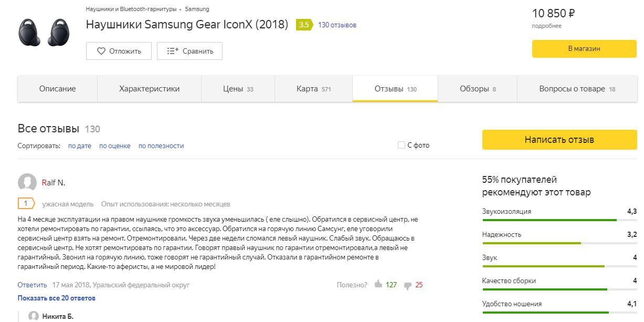Click the Никита Б. commenter name

58,316
